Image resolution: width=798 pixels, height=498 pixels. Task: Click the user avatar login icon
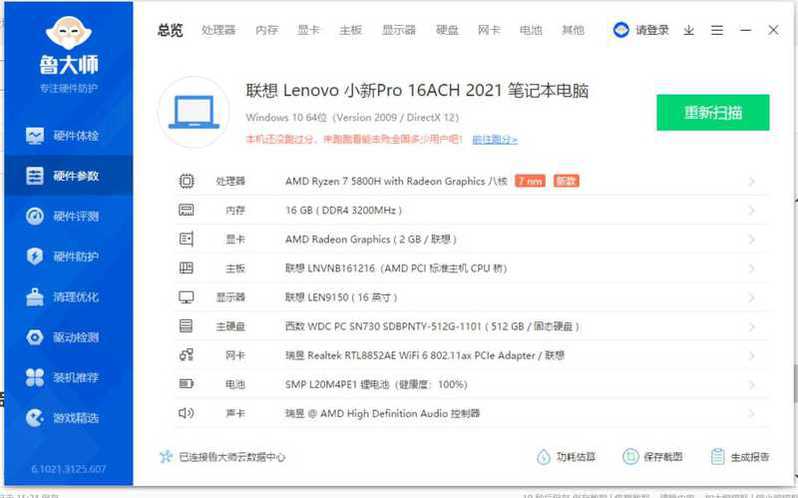[x=621, y=30]
